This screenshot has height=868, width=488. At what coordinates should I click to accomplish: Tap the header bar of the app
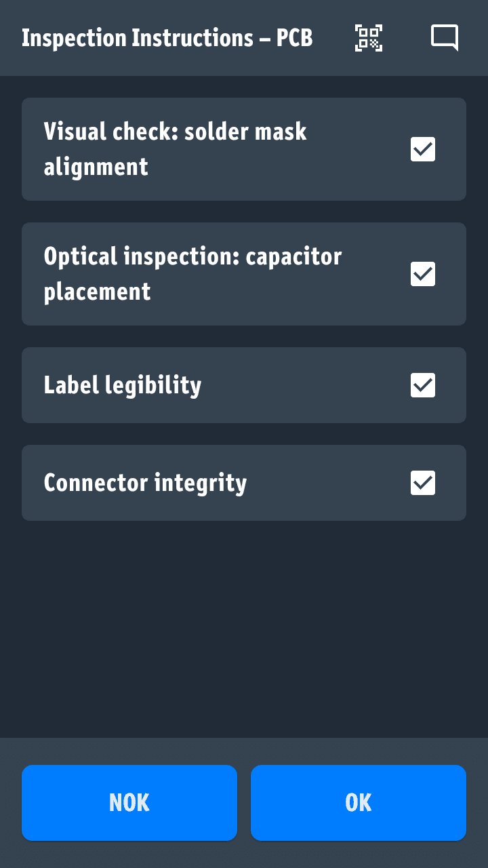pyautogui.click(x=244, y=38)
